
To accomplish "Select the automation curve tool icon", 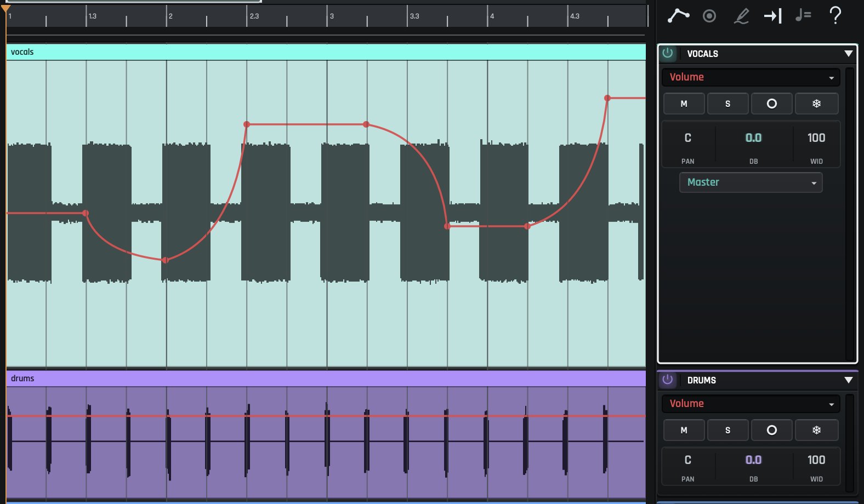I will tap(678, 15).
